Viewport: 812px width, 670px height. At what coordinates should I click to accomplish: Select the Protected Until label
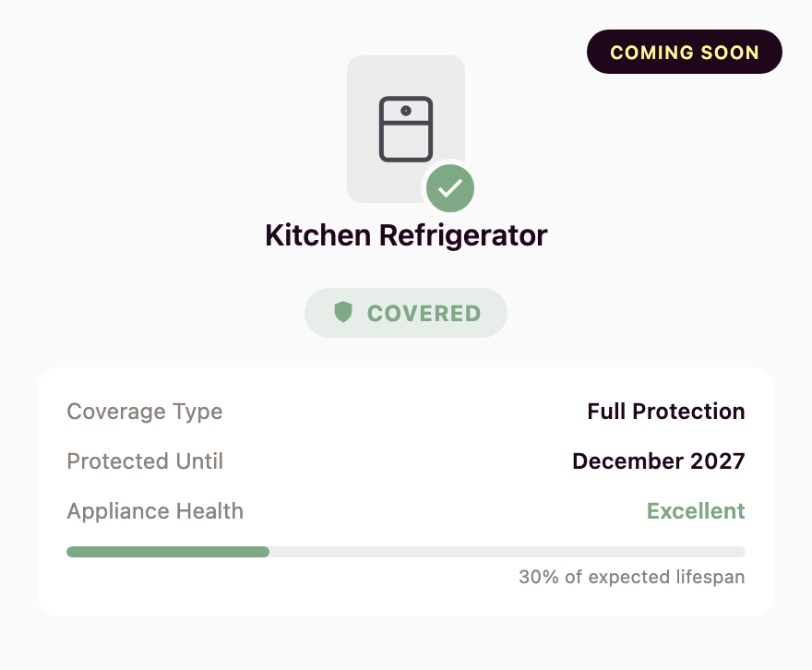pos(145,461)
